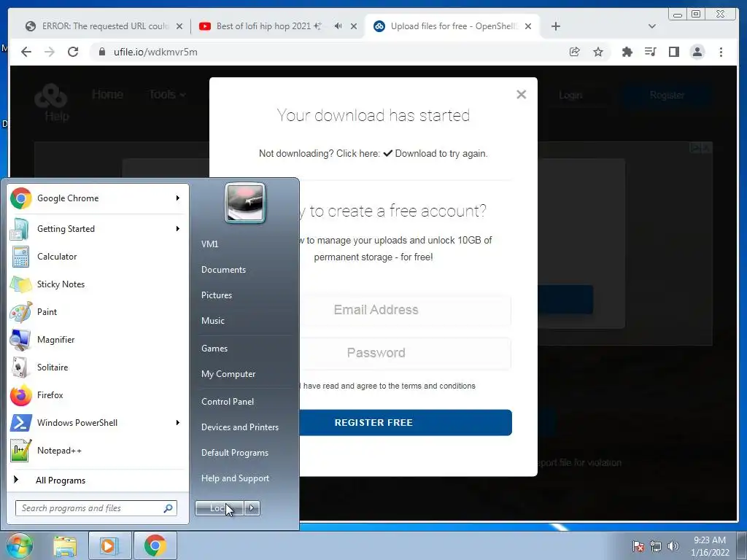Click the network icon in system tray
Image resolution: width=747 pixels, height=560 pixels.
pos(656,546)
